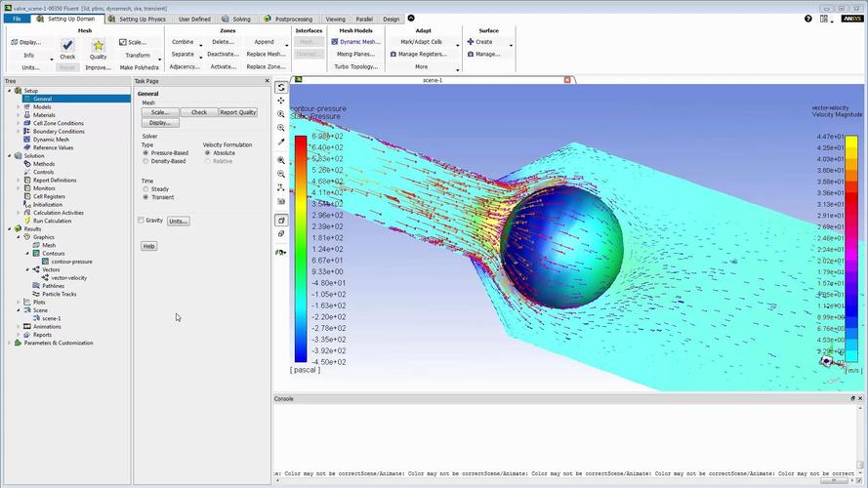
Task: Open the File menu
Action: pyautogui.click(x=17, y=19)
